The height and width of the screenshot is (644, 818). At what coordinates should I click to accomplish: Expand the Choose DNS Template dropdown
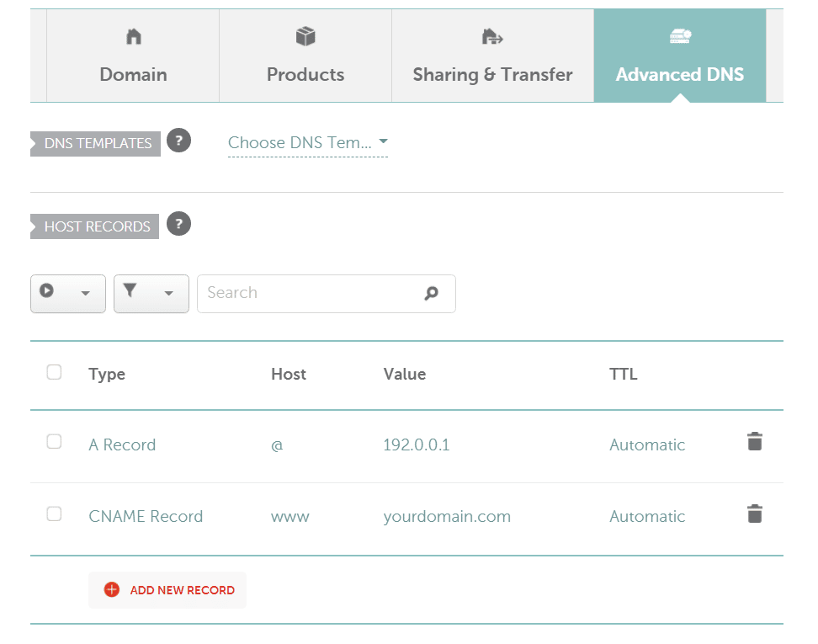click(x=307, y=143)
